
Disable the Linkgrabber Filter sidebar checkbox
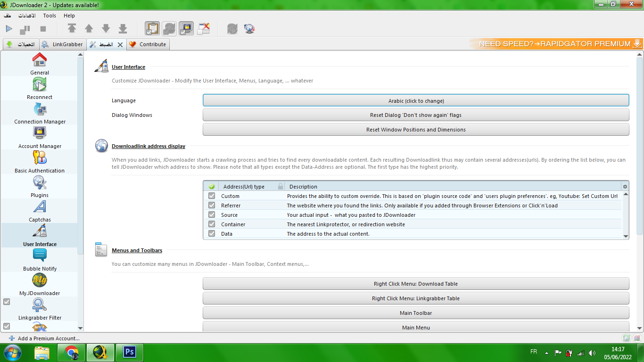tap(7, 302)
